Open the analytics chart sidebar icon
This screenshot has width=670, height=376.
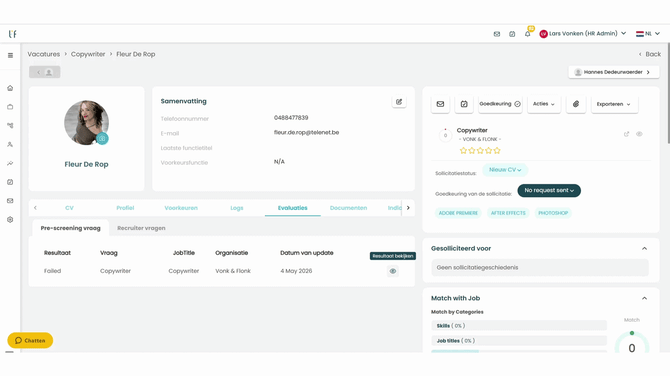pos(10,163)
